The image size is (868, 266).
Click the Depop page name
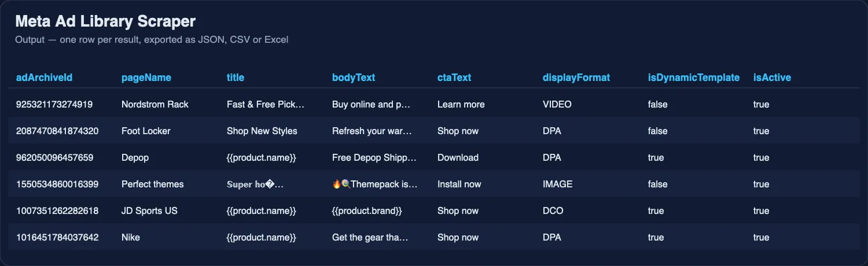click(x=134, y=158)
